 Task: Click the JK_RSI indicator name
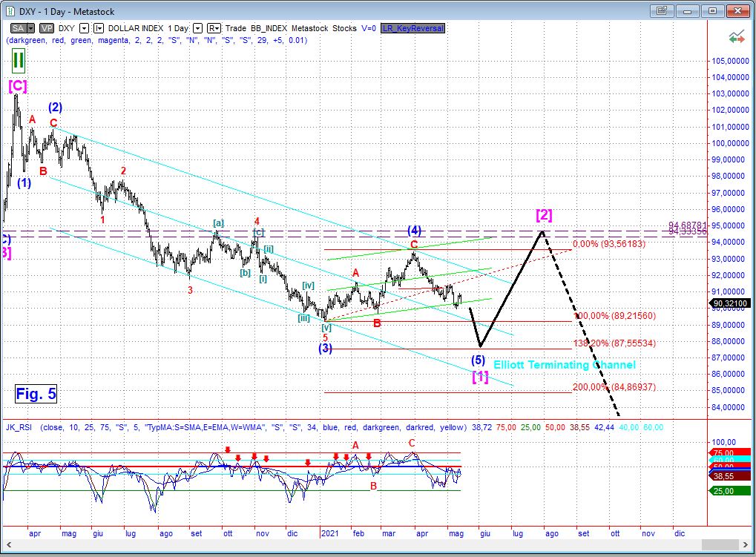pyautogui.click(x=20, y=427)
